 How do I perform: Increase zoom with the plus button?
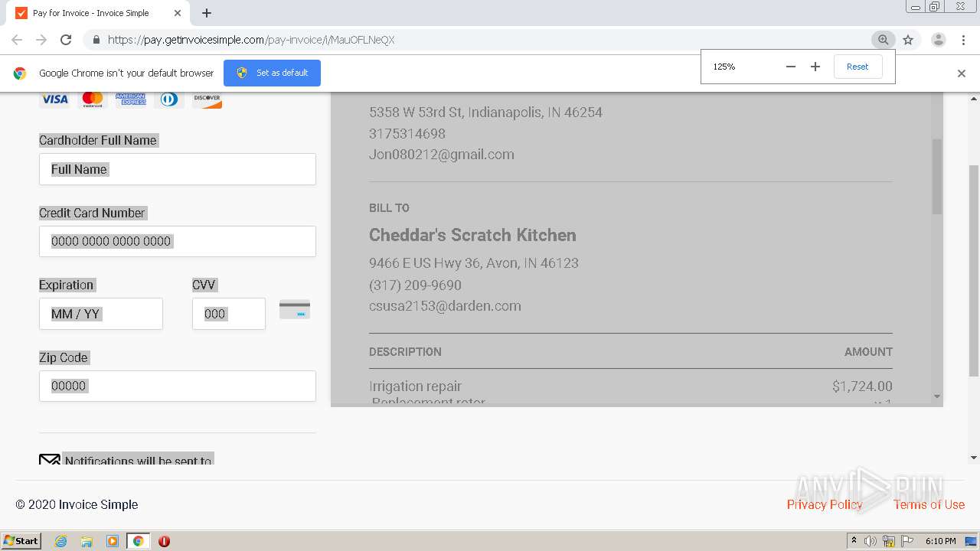pos(815,67)
